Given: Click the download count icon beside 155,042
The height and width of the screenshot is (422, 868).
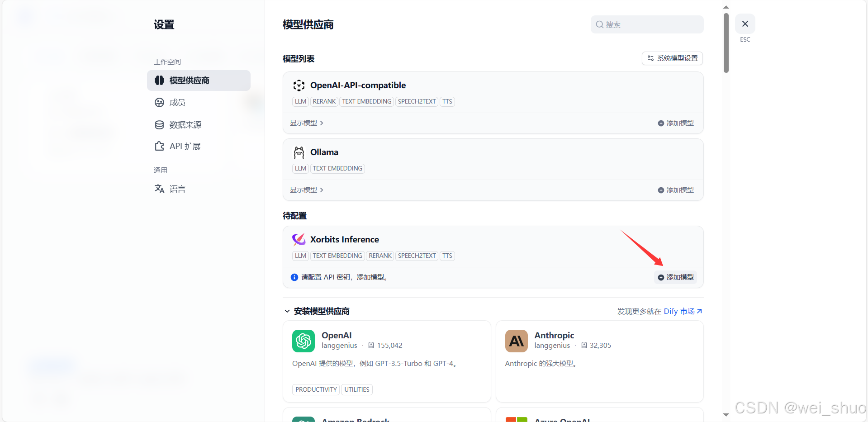Looking at the screenshot, I should click(371, 346).
